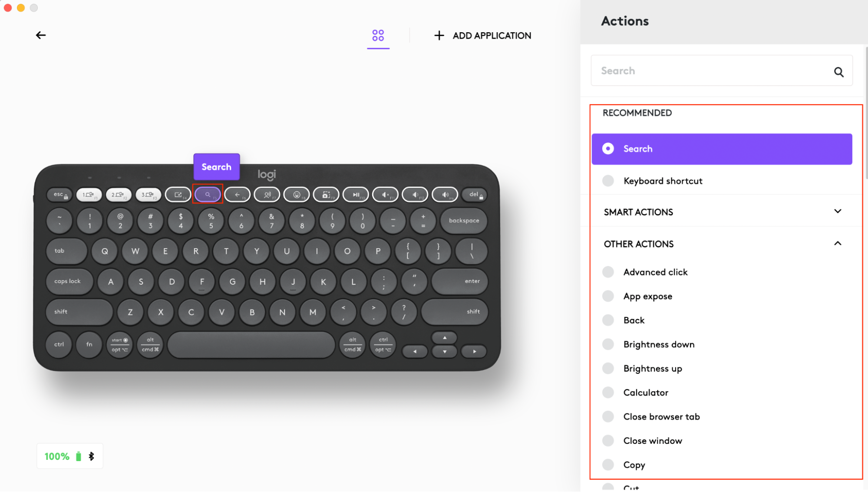Click the grid/apps view tab icon
The width and height of the screenshot is (868, 492).
pos(378,35)
